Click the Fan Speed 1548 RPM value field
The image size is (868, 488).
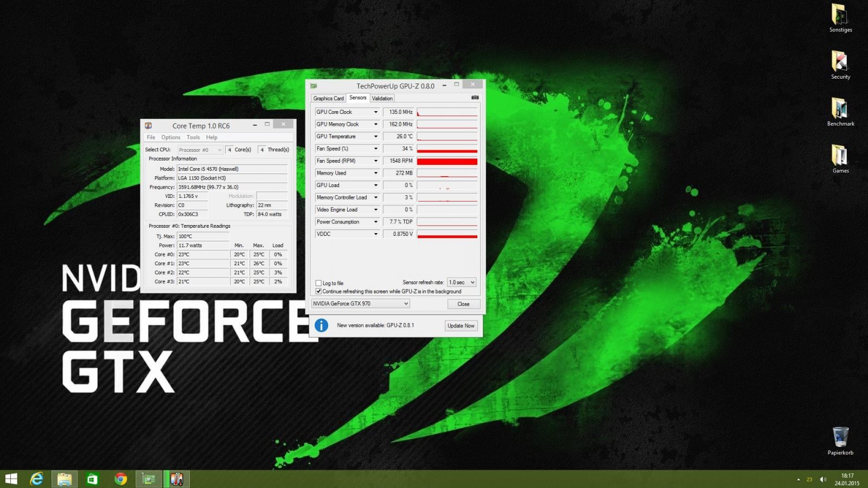[399, 160]
